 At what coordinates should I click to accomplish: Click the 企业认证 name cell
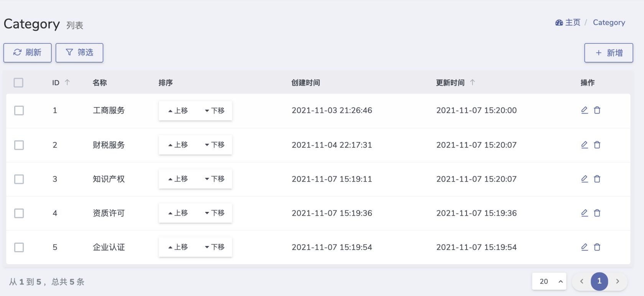109,247
